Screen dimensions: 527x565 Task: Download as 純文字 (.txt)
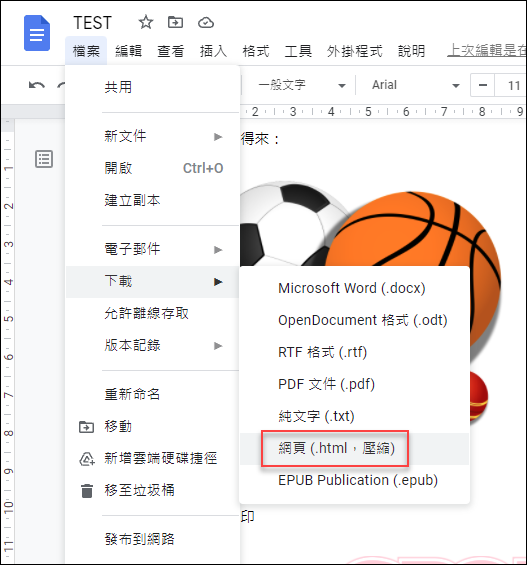point(354,417)
